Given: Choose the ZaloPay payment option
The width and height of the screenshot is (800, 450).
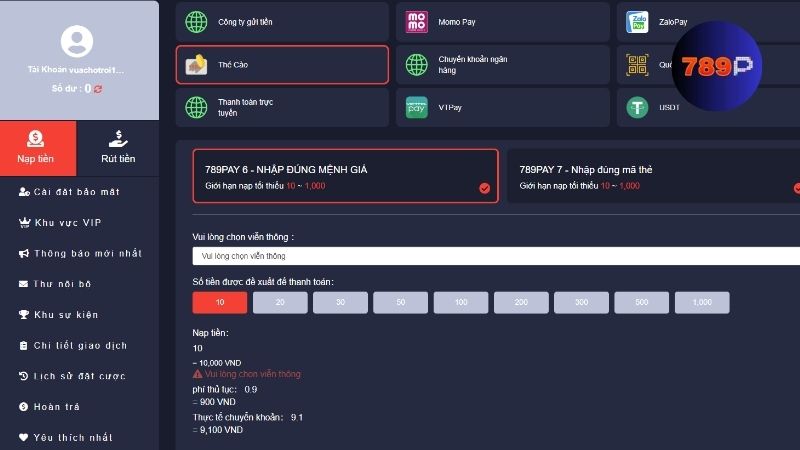Looking at the screenshot, I should [x=708, y=22].
